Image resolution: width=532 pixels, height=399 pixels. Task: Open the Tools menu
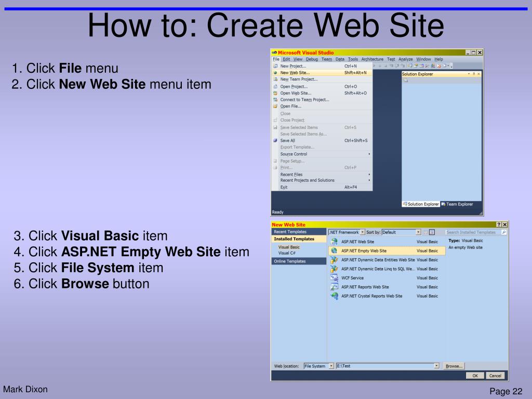(353, 59)
